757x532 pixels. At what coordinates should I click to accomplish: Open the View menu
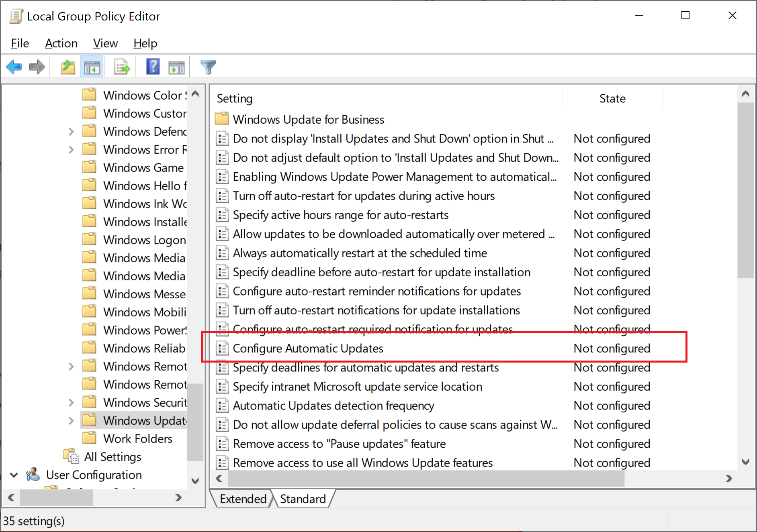coord(105,43)
